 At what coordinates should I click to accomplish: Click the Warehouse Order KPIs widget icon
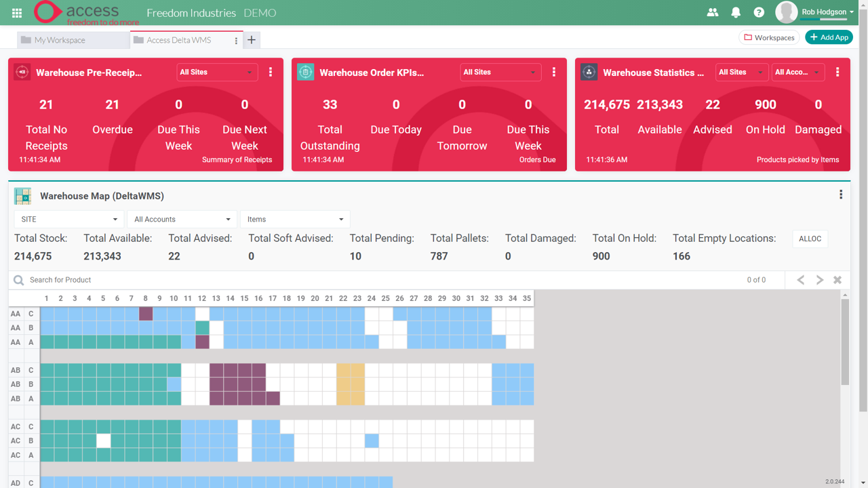click(305, 72)
